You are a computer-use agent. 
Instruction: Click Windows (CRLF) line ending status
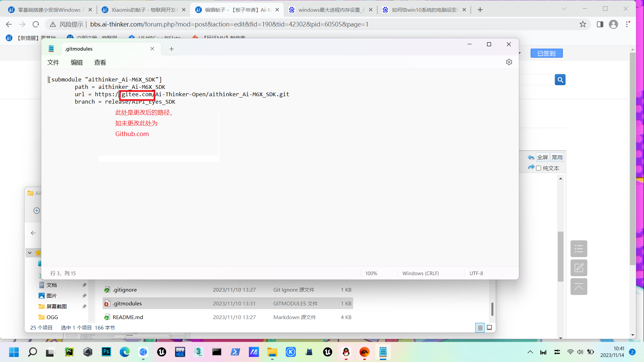(x=421, y=274)
